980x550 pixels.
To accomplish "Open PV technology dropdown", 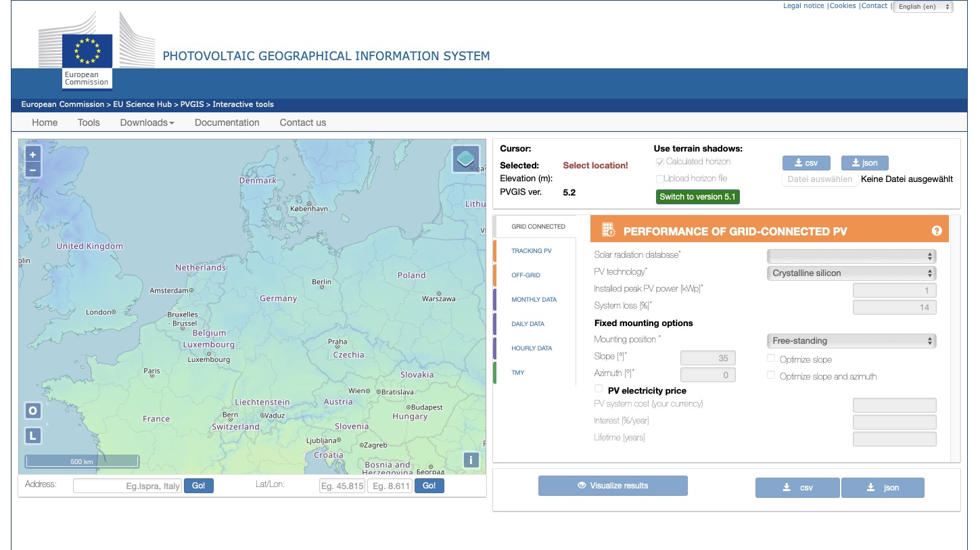I will (x=851, y=273).
